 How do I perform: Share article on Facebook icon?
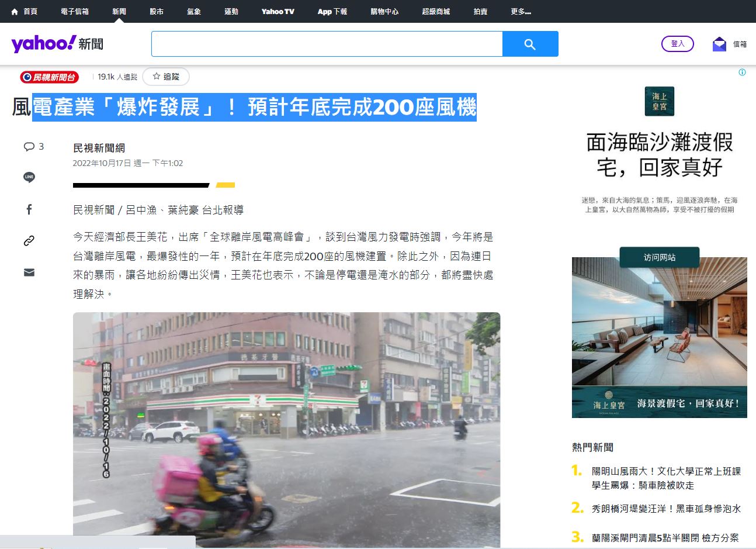29,209
